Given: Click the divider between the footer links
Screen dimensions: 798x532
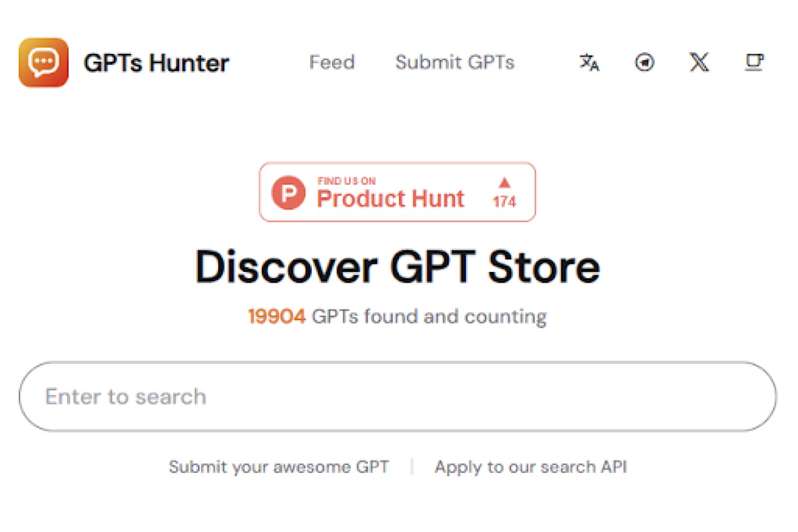Looking at the screenshot, I should pyautogui.click(x=412, y=467).
